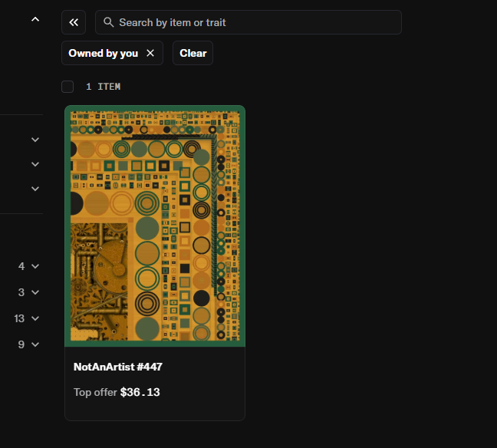Open the NotAnArtist #447 title link

118,367
